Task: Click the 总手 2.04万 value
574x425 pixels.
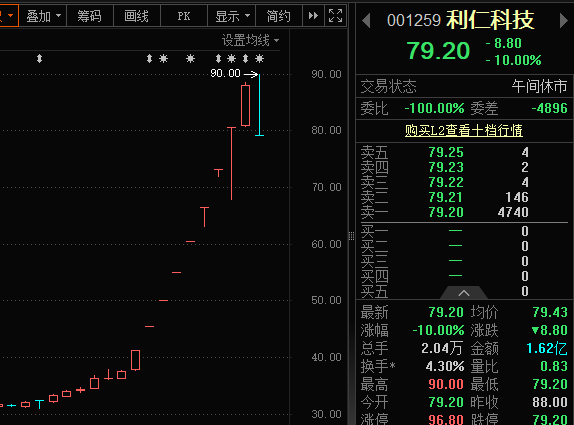Action: click(442, 348)
